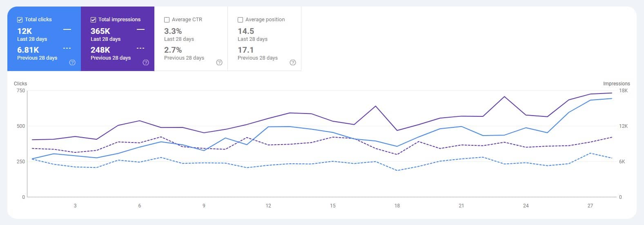Open help icon on Average CTR card
This screenshot has height=225, width=644.
(x=219, y=62)
